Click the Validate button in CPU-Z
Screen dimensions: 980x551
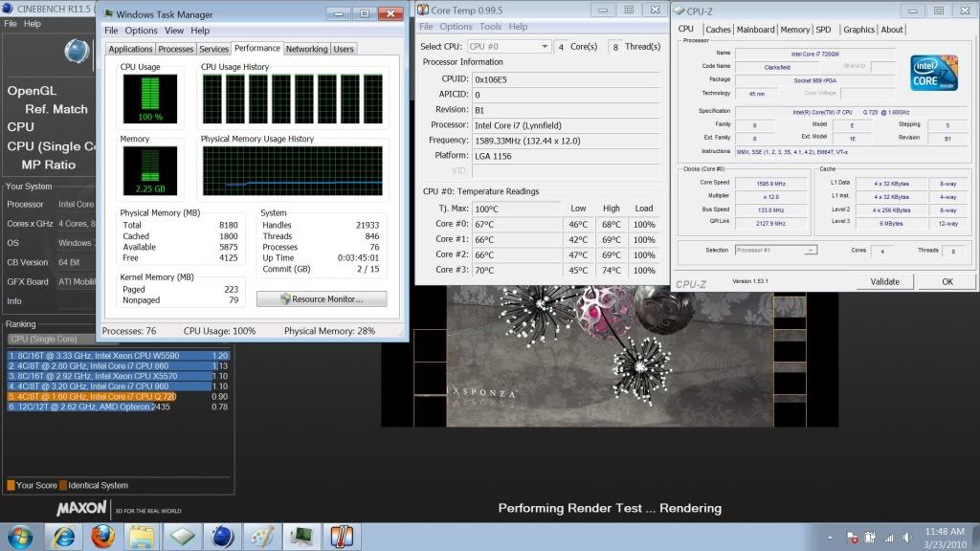(885, 282)
